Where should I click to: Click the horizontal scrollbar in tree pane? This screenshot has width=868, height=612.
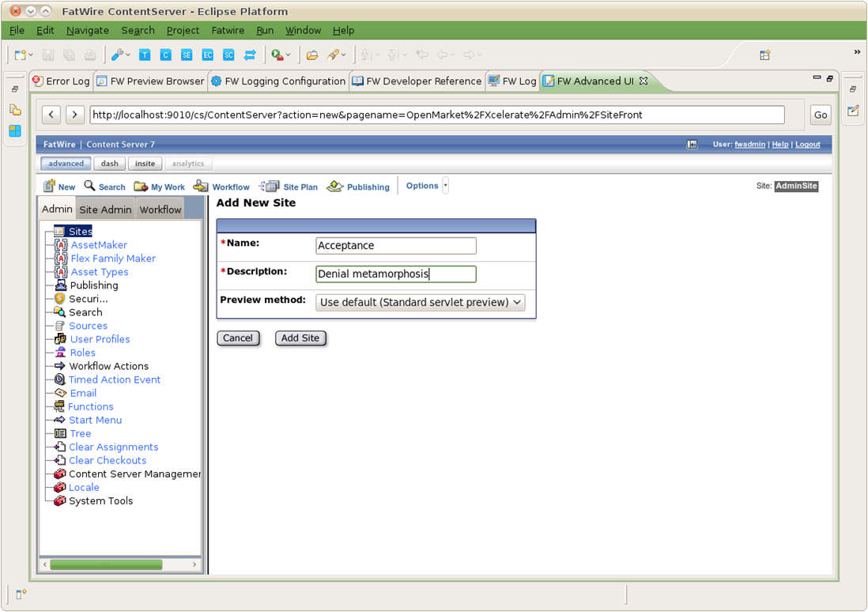(106, 565)
